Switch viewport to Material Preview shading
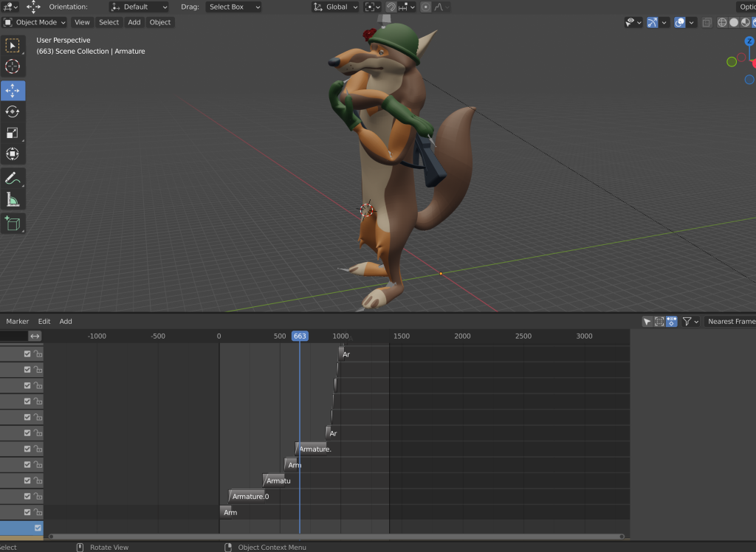 pyautogui.click(x=745, y=22)
